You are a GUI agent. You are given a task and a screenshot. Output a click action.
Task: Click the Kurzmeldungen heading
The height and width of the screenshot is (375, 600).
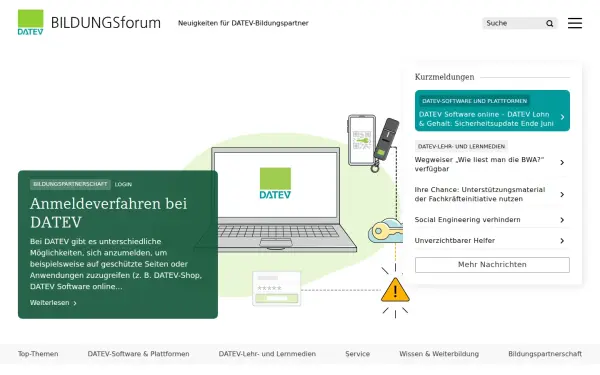[444, 77]
